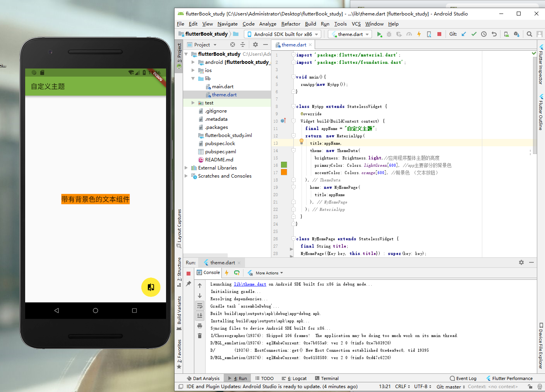Image resolution: width=545 pixels, height=392 pixels.
Task: Open Flutter Performance tool button
Action: (x=509, y=378)
